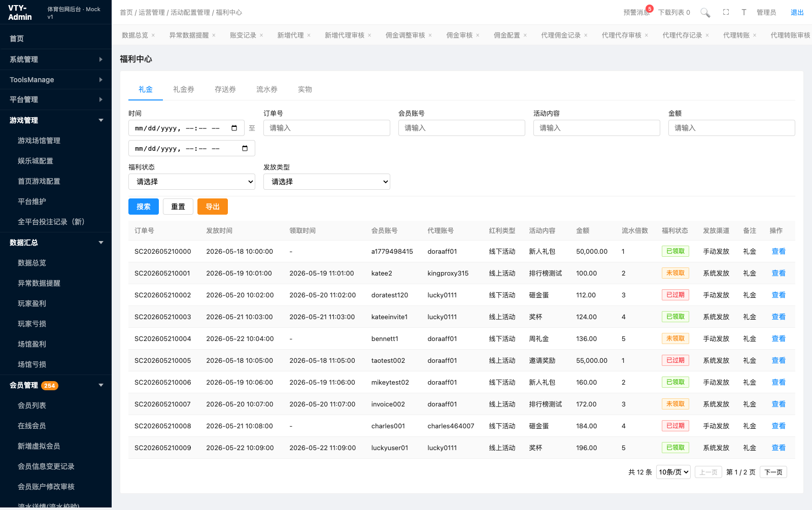This screenshot has height=510, width=812.
Task: Switch to 实物 tab
Action: [305, 89]
